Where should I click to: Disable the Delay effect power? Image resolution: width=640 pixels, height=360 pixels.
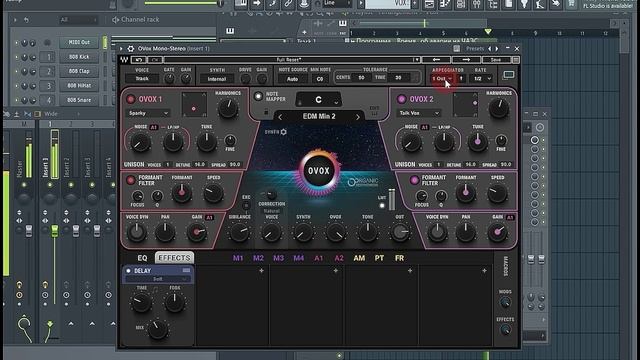[x=128, y=271]
